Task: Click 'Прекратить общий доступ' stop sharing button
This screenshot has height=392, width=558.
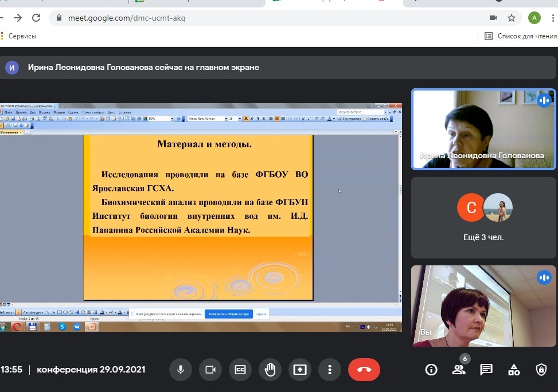Action: (x=229, y=314)
